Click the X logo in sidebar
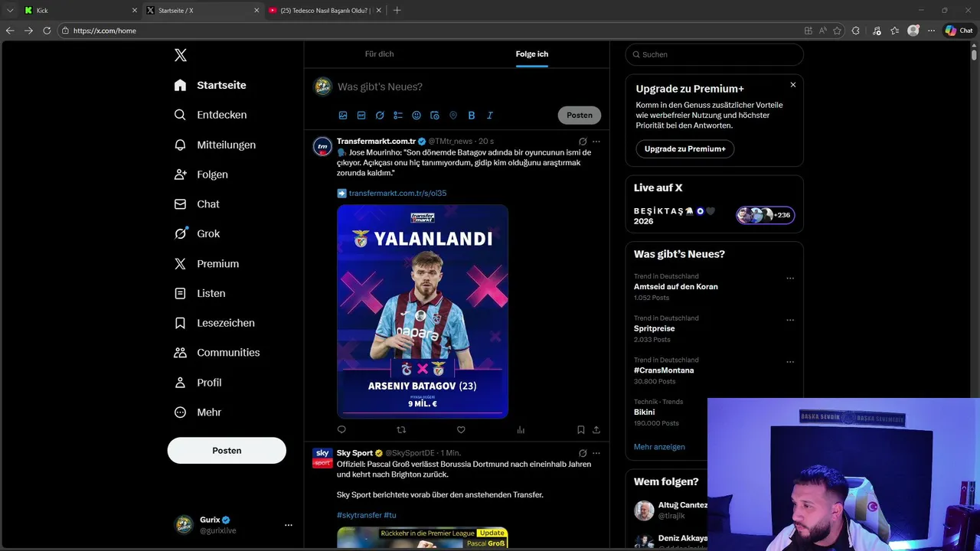The width and height of the screenshot is (980, 551). pos(181,55)
